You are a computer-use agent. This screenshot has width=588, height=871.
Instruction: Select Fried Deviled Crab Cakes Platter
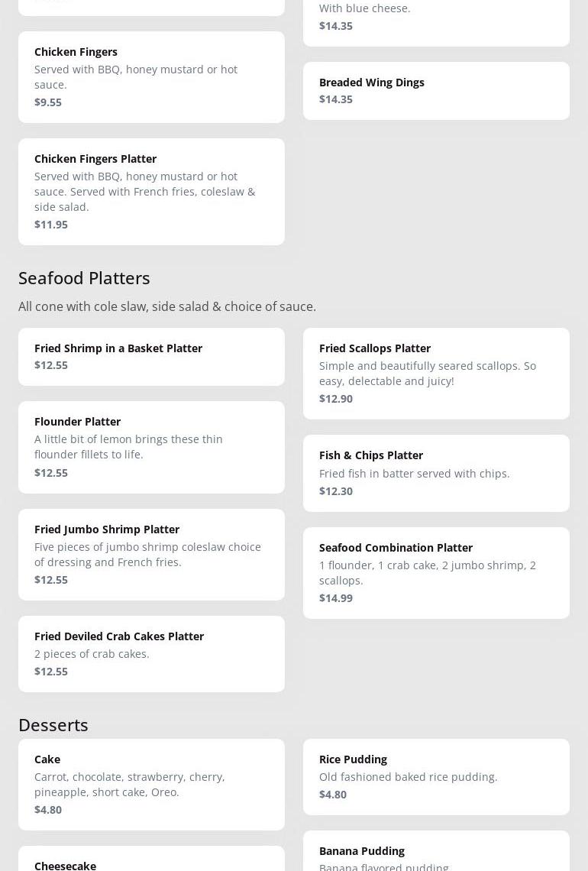[151, 653]
